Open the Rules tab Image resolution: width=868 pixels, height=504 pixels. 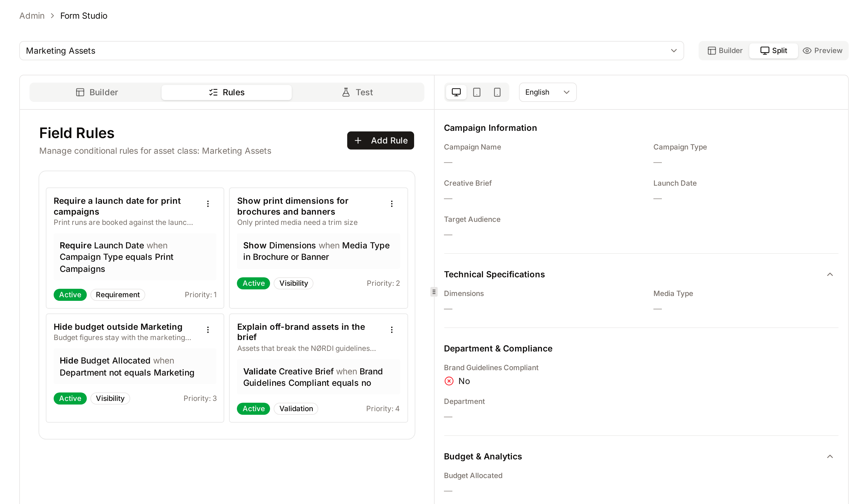tap(227, 92)
